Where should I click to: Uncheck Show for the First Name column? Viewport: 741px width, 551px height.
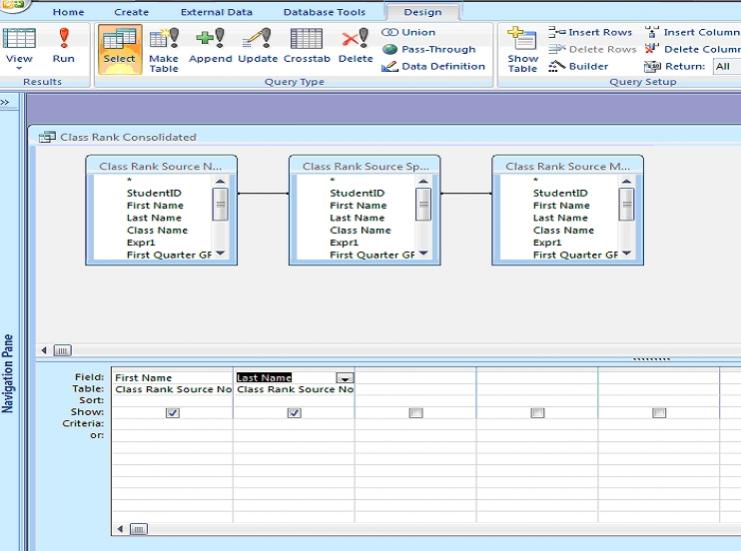tap(172, 413)
